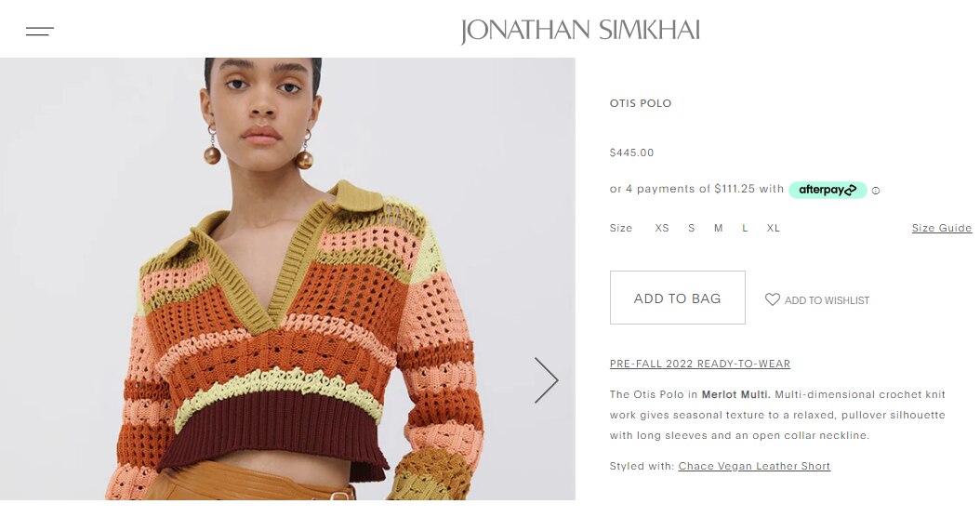
Task: Click the Add to Wishlist text
Action: point(827,300)
